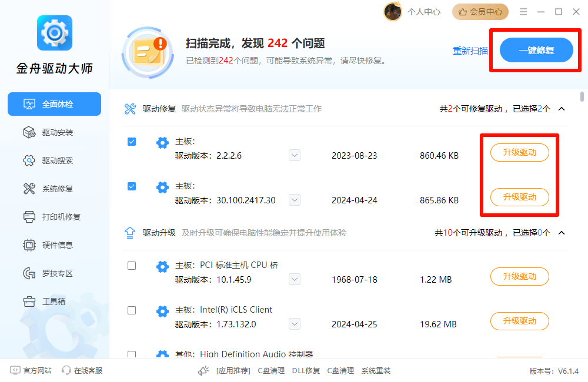The image size is (588, 382).
Task: Open DLL修复 recommendation link
Action: tap(306, 371)
